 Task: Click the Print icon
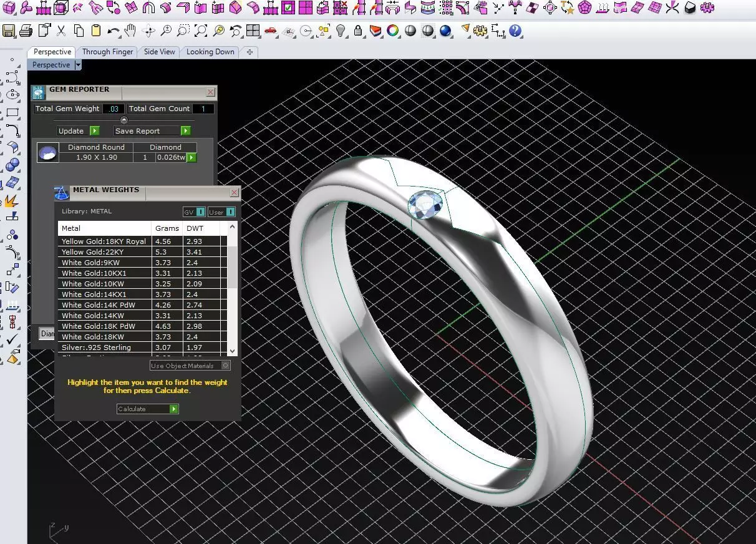tap(26, 31)
